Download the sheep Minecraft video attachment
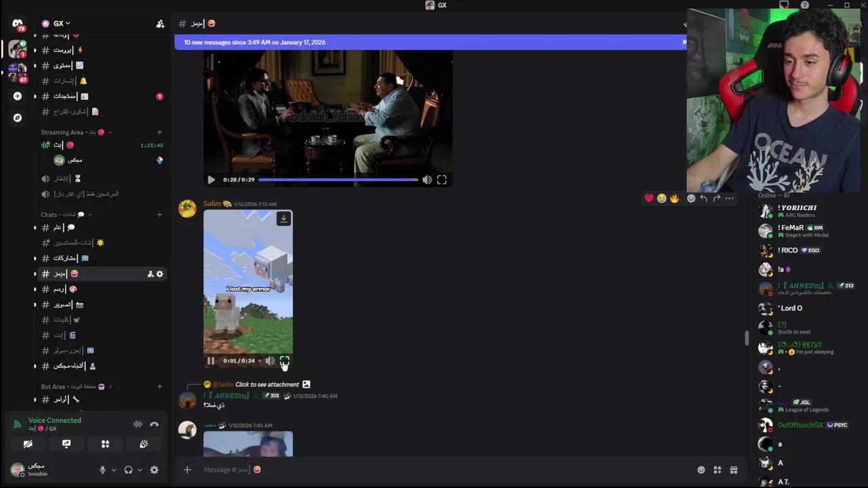Image resolution: width=868 pixels, height=488 pixels. coord(283,218)
